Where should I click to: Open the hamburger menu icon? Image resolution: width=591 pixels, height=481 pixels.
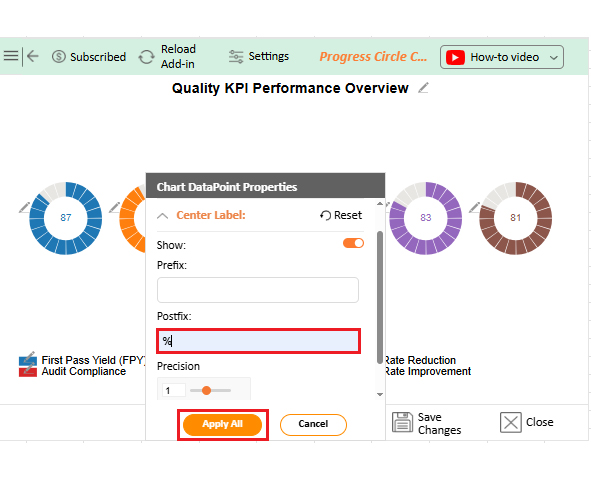point(11,56)
